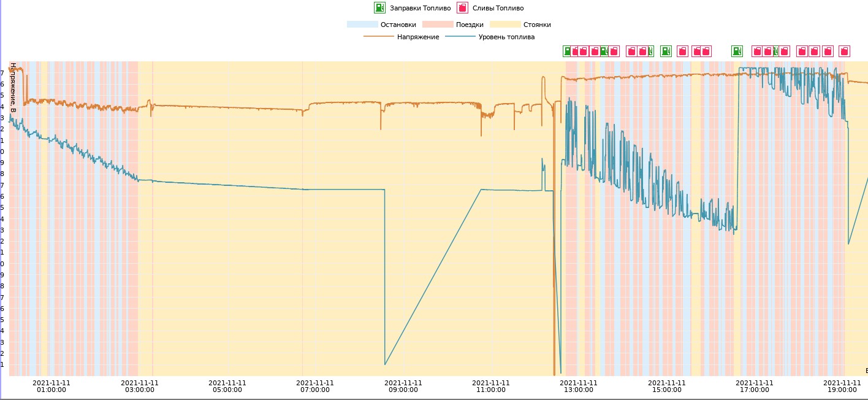
Task: Click the Сливы Топливо legend text
Action: tap(498, 8)
